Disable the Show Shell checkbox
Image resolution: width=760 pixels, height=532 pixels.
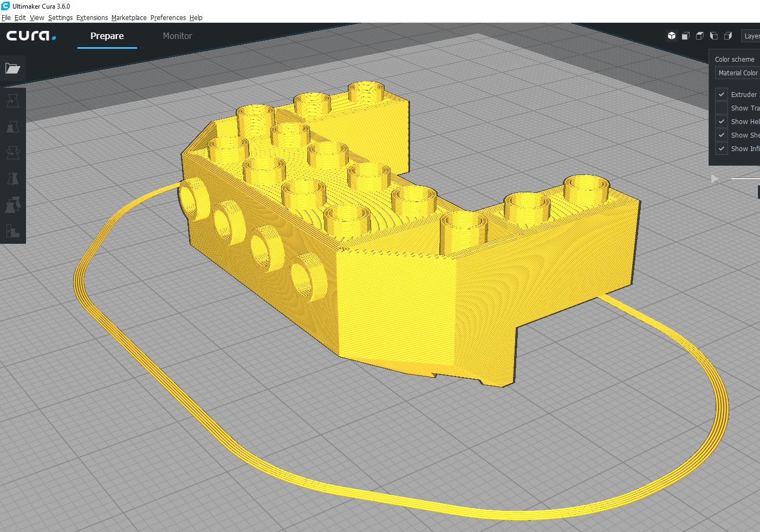(722, 135)
